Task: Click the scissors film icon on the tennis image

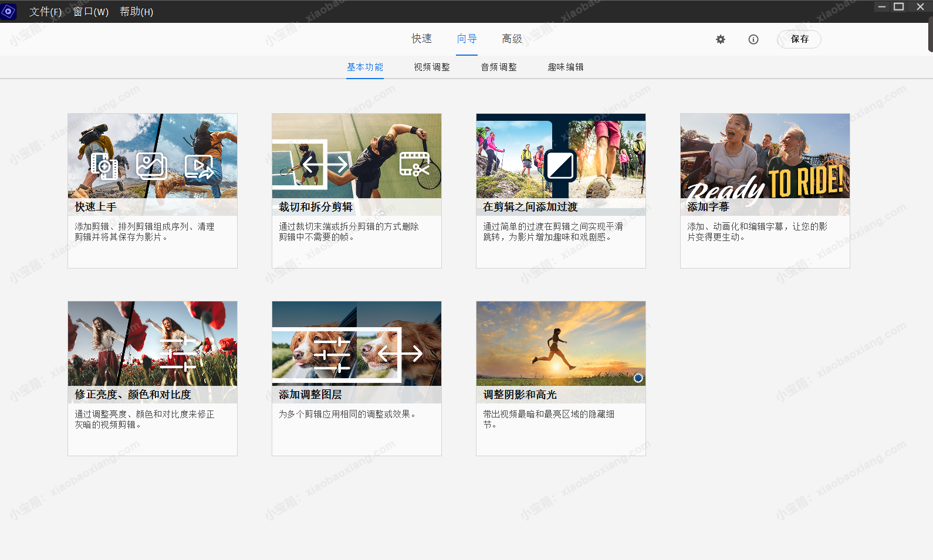Action: 414,165
